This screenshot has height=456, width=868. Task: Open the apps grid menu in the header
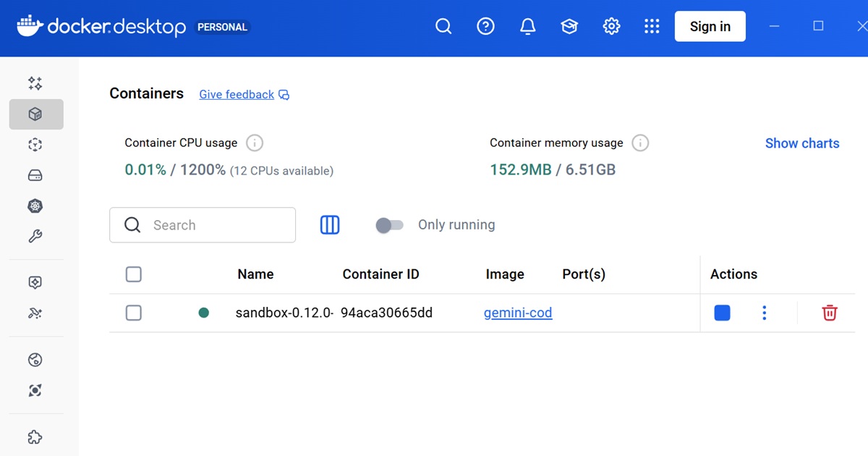(652, 26)
